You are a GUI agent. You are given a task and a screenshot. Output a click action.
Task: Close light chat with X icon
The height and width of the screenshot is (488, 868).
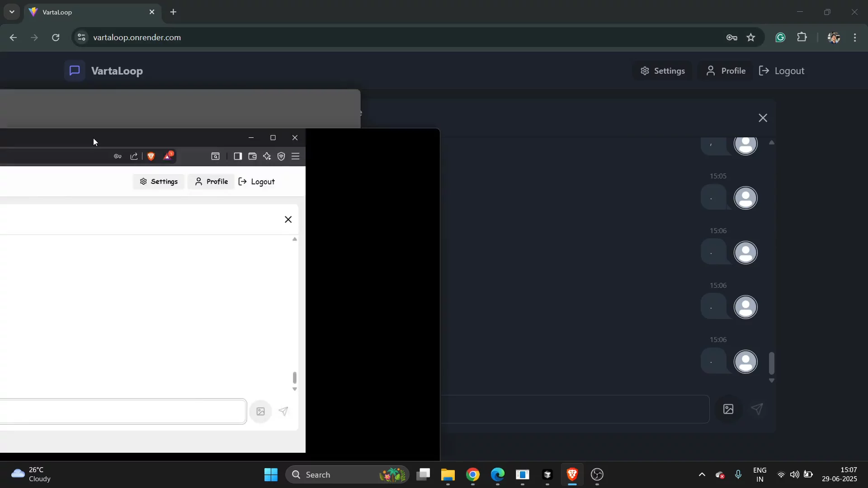tap(288, 220)
